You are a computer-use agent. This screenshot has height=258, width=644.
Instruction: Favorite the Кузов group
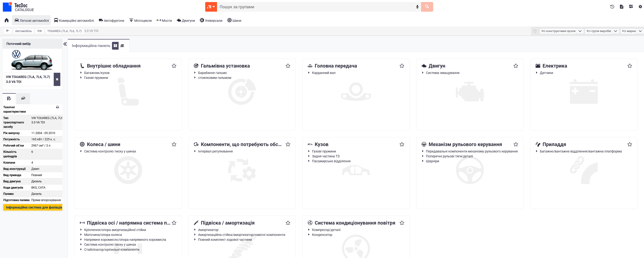point(402,144)
